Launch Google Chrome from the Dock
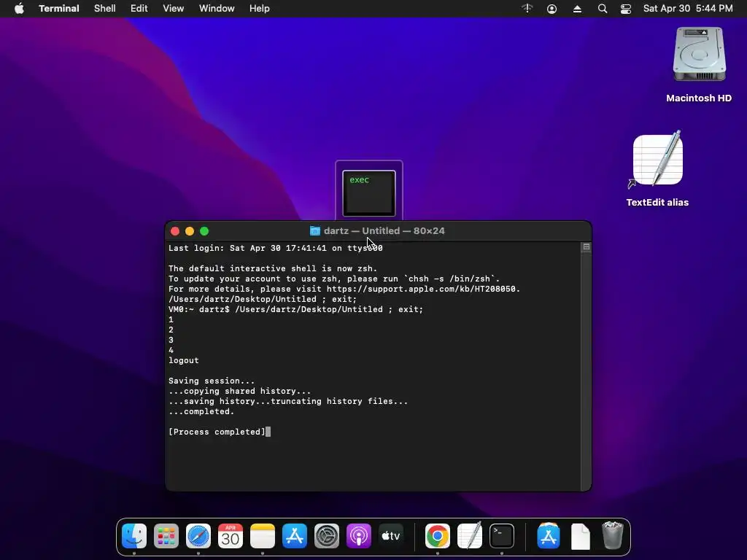 click(x=438, y=536)
